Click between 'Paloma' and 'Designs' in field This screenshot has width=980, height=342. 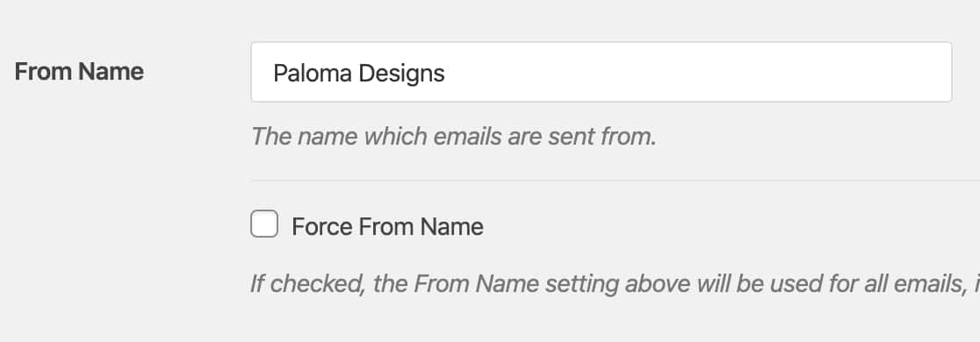(355, 73)
